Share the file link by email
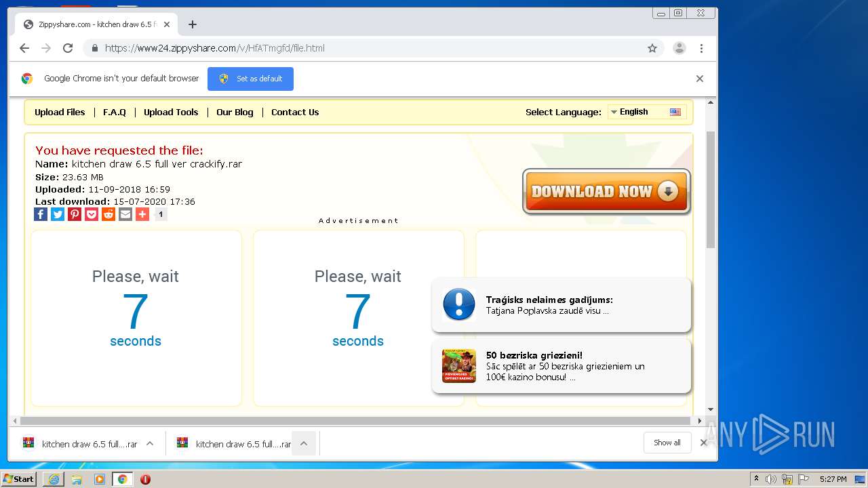 (125, 214)
